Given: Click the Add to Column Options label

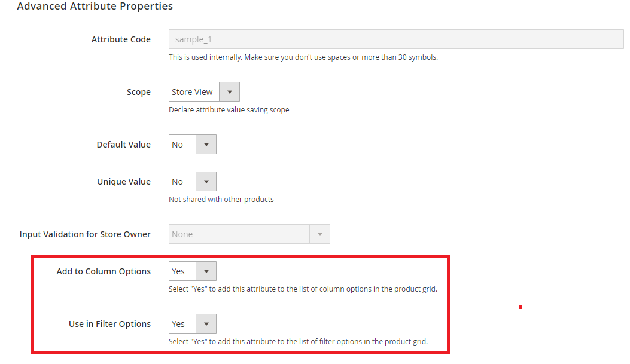Looking at the screenshot, I should coord(104,271).
